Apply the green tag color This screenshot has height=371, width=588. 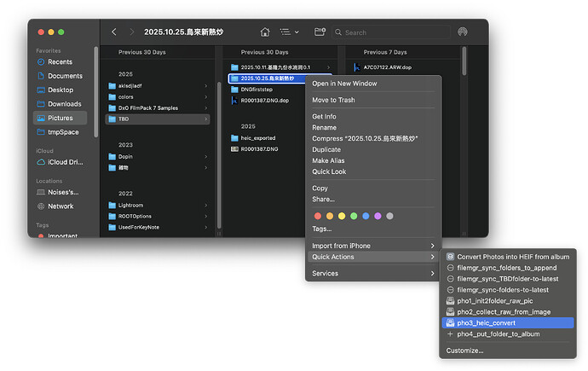(354, 216)
